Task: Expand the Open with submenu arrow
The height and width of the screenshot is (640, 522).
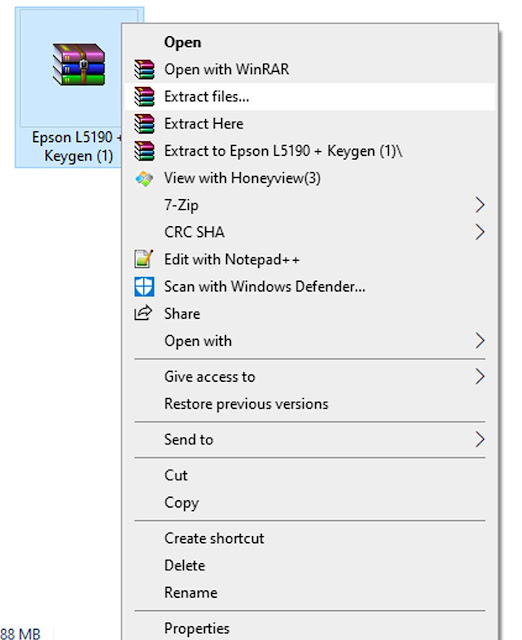Action: tap(480, 341)
